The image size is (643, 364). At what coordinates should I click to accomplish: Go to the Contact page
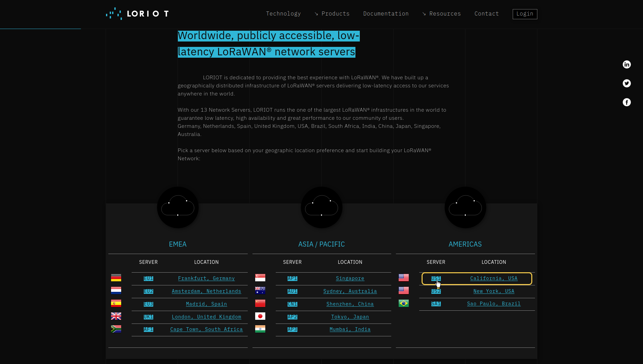[487, 14]
